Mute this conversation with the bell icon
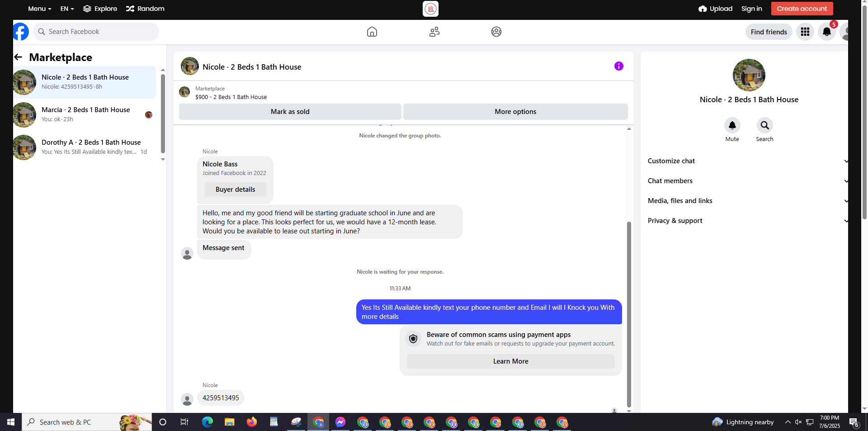This screenshot has width=868, height=431. click(x=732, y=125)
